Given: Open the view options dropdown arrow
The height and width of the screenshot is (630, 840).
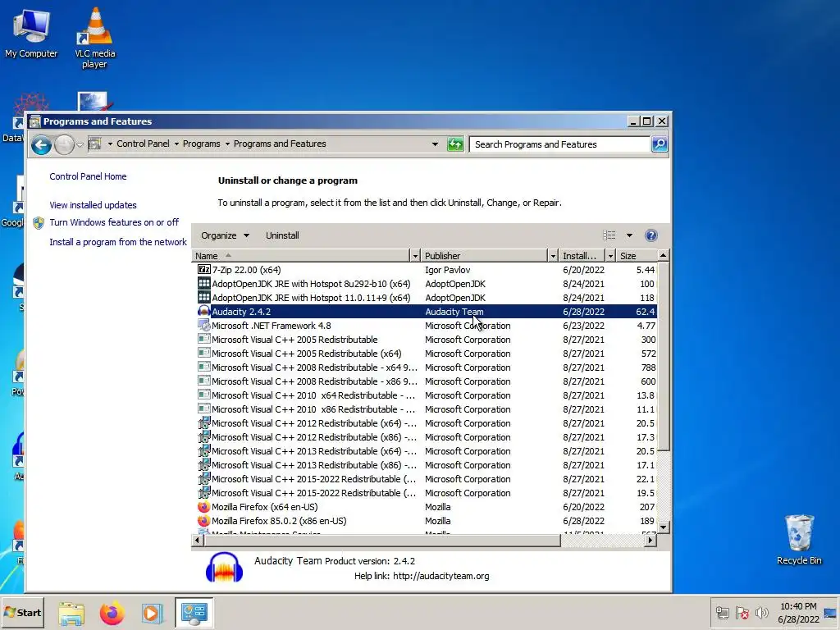Looking at the screenshot, I should pyautogui.click(x=629, y=235).
